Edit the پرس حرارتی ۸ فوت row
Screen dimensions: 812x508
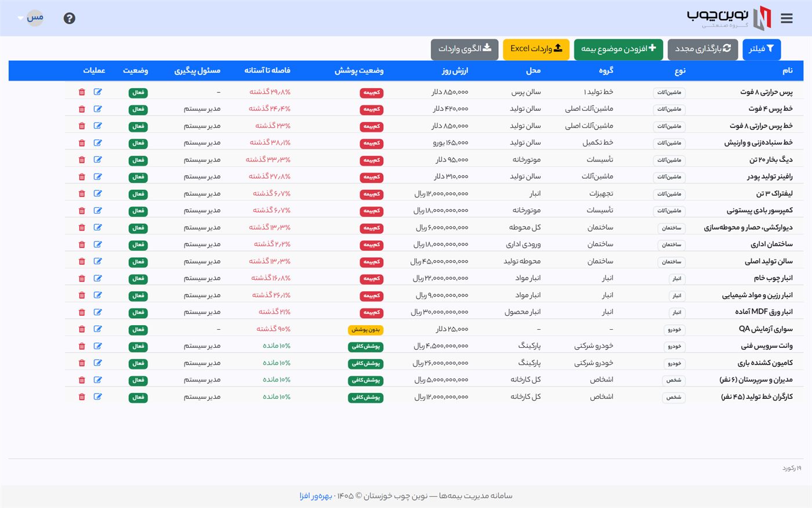[x=97, y=92]
